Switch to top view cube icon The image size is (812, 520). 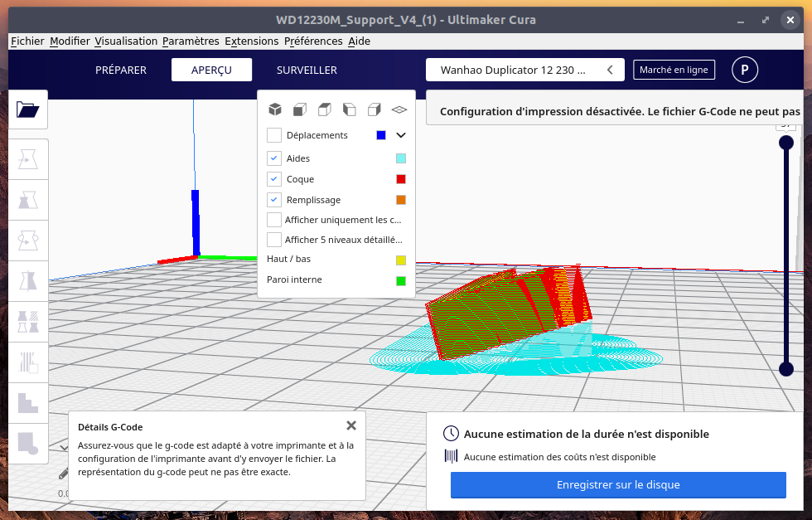tap(325, 109)
